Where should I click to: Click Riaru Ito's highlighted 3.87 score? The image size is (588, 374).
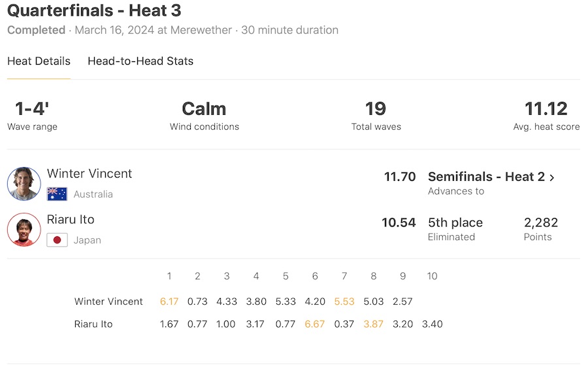pyautogui.click(x=373, y=324)
